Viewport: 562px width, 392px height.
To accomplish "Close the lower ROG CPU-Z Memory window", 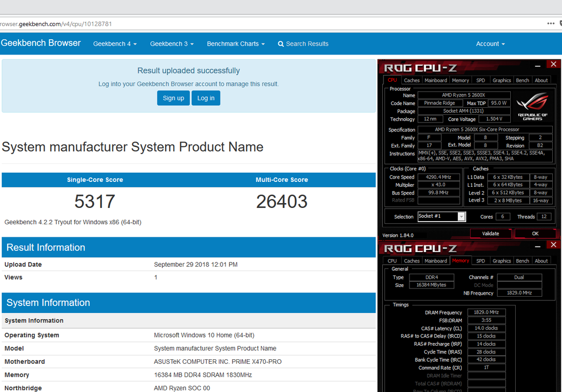I will click(x=553, y=245).
